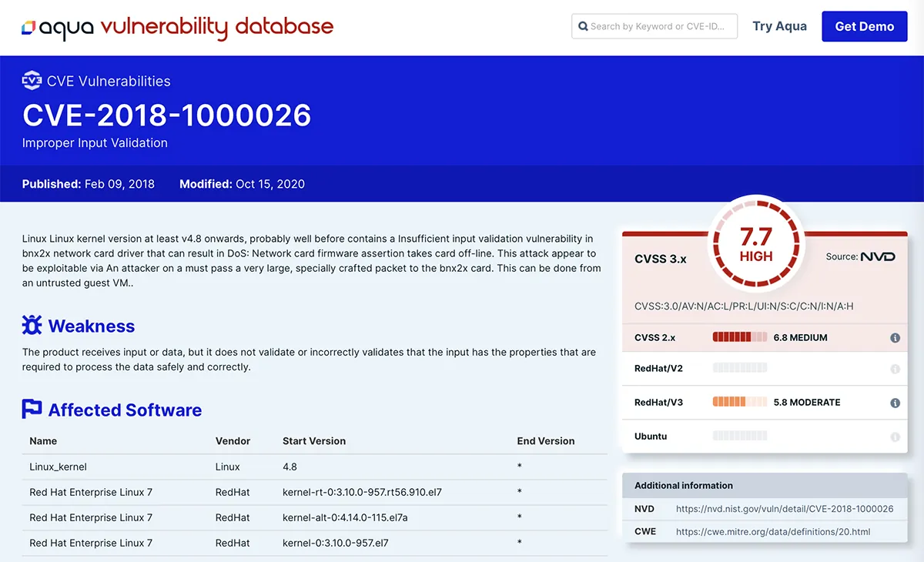Screen dimensions: 924x562
Task: Click the Additional information header
Action: [x=684, y=486]
